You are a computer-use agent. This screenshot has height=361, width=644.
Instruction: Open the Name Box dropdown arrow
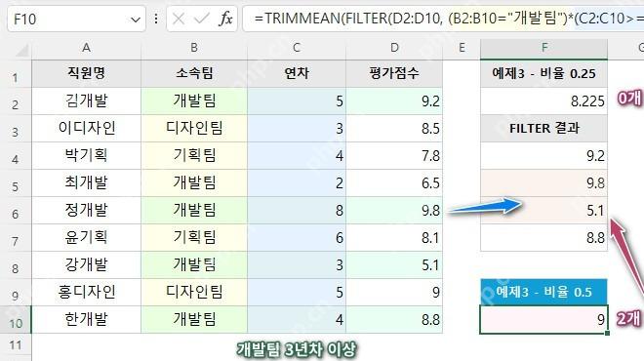pos(135,19)
